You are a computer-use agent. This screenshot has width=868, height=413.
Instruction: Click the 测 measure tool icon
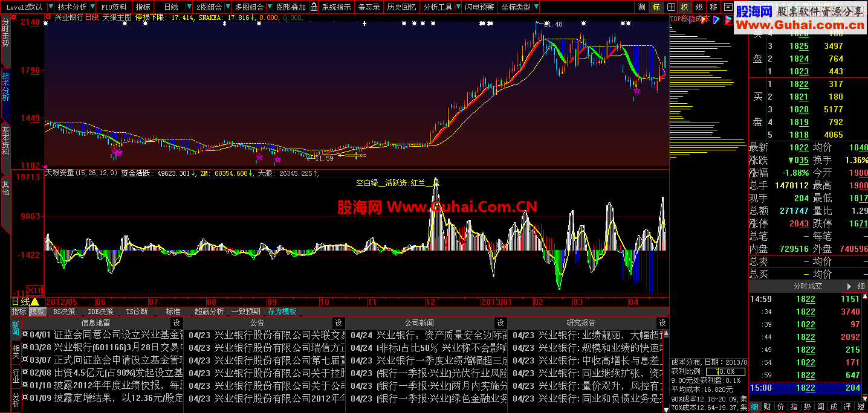pos(642,7)
